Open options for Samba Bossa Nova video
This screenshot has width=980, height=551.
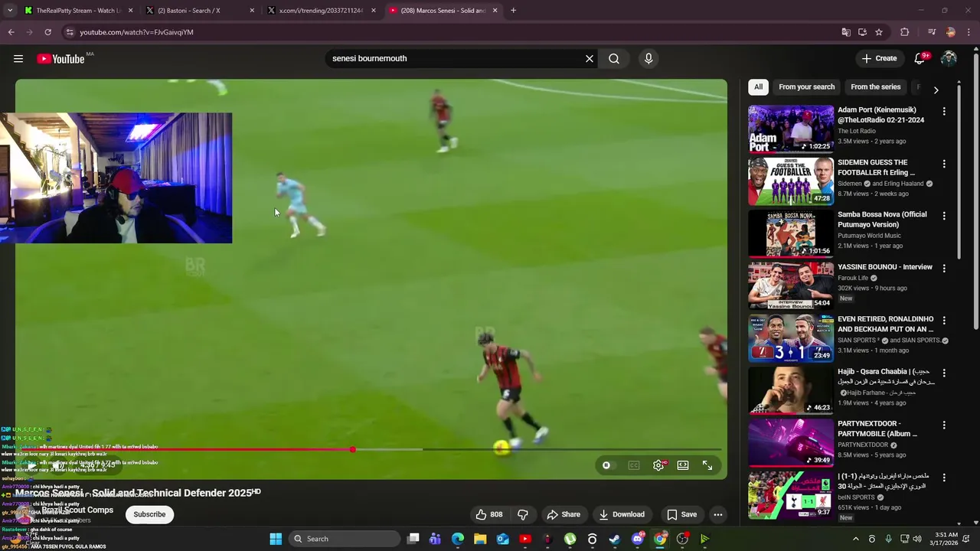944,216
